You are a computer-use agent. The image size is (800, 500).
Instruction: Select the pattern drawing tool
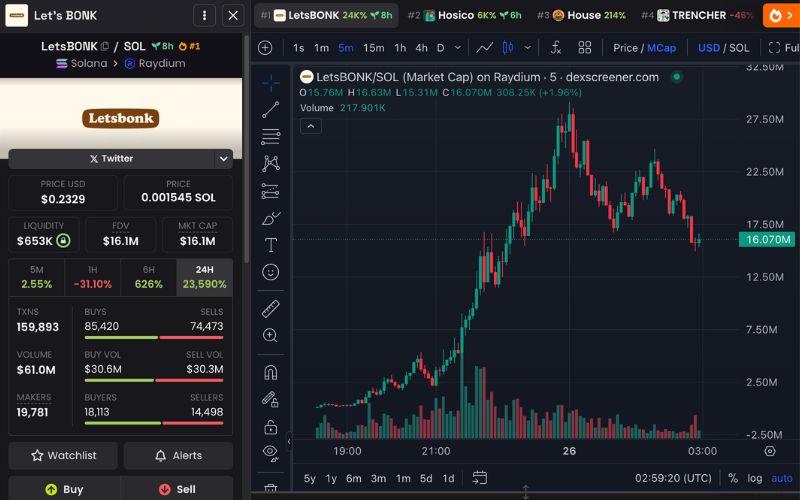[x=271, y=164]
